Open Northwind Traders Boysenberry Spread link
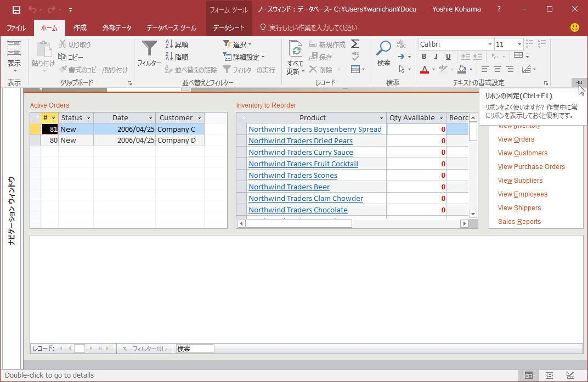588x382 pixels. click(315, 129)
